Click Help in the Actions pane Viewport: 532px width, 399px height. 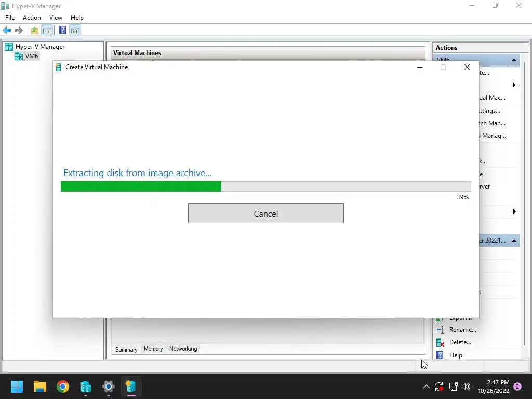[456, 355]
